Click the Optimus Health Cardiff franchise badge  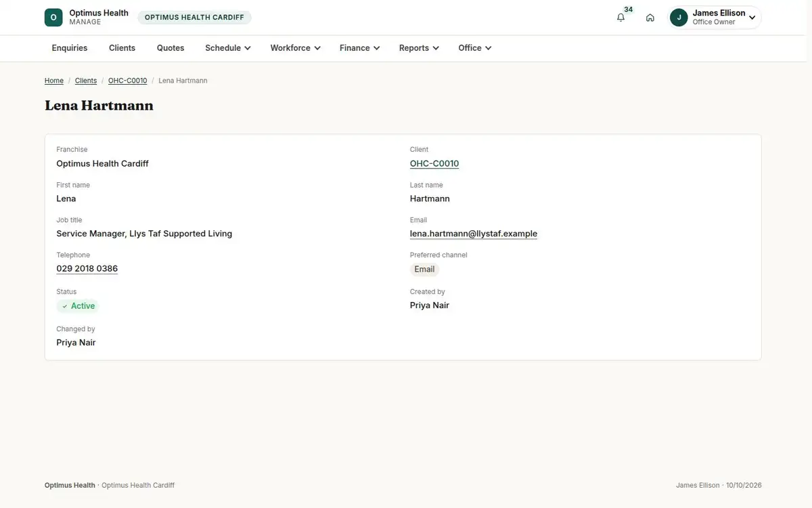click(x=194, y=18)
